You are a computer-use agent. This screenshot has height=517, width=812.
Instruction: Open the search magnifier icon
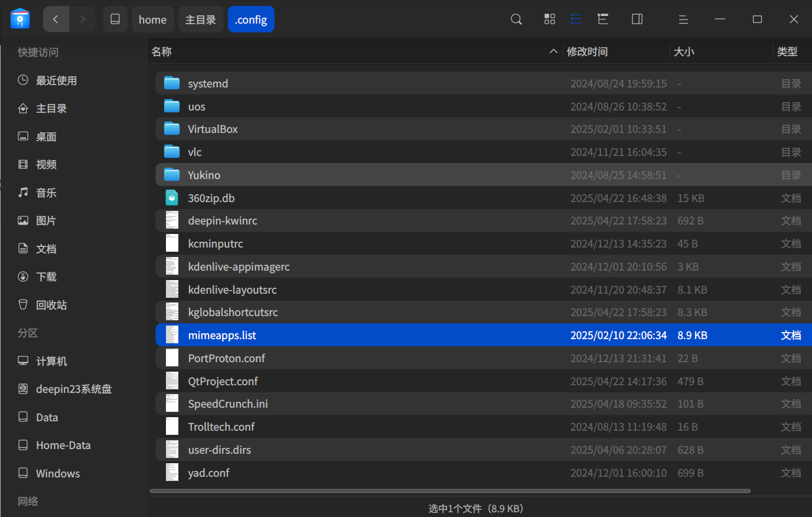point(516,19)
